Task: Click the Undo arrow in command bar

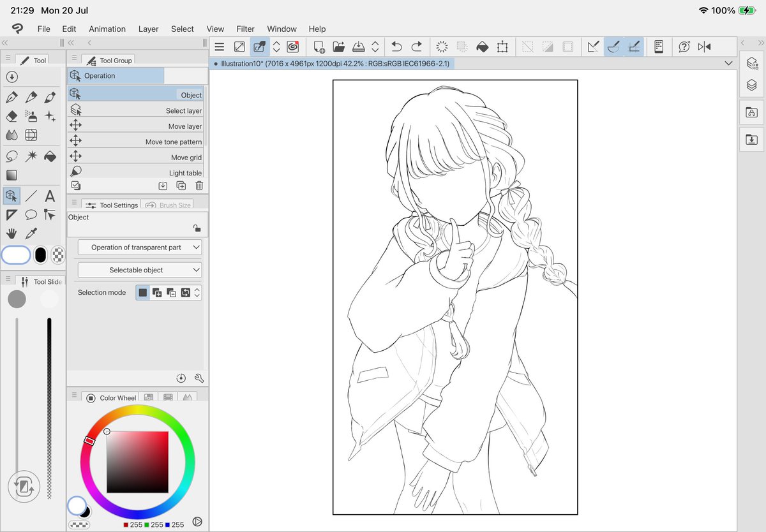Action: [x=396, y=47]
